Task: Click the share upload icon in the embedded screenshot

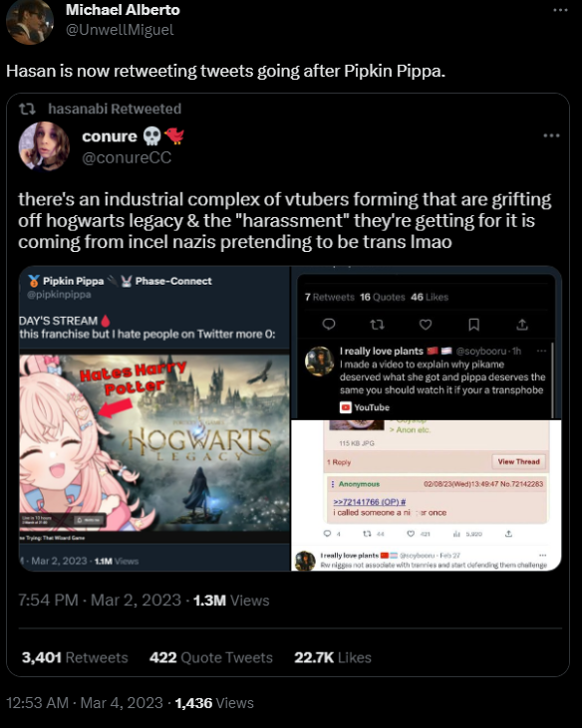Action: 522,324
